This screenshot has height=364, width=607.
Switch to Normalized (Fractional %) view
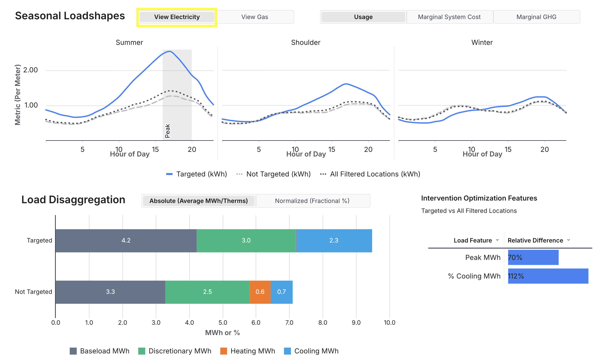pos(312,201)
